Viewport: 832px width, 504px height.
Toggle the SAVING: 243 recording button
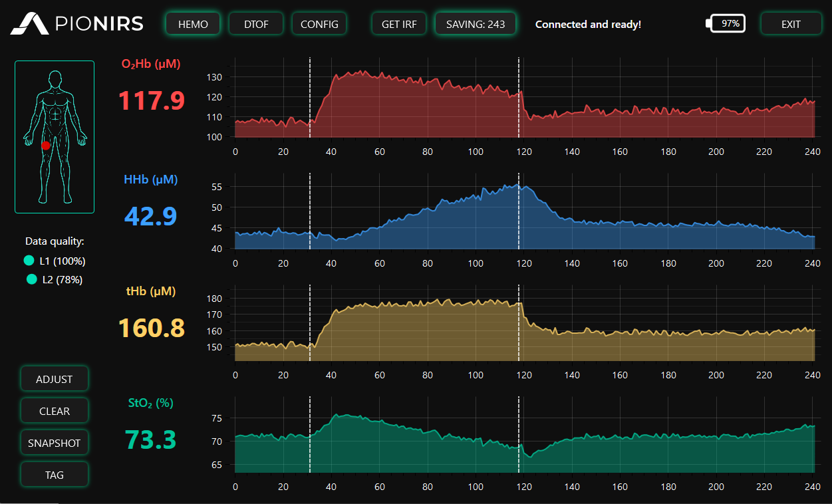coord(476,24)
